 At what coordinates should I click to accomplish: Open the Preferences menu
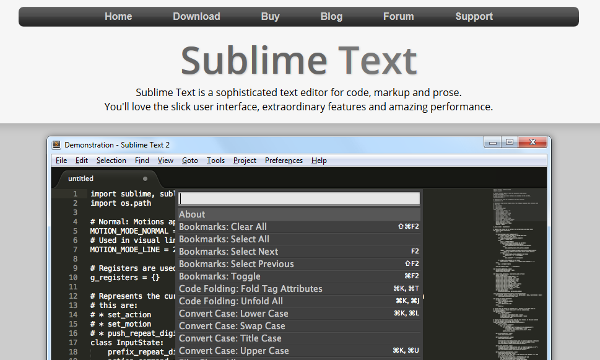click(x=284, y=160)
